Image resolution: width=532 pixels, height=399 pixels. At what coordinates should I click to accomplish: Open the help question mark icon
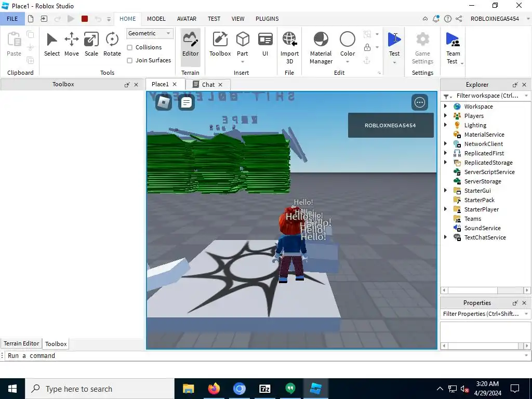tap(447, 19)
